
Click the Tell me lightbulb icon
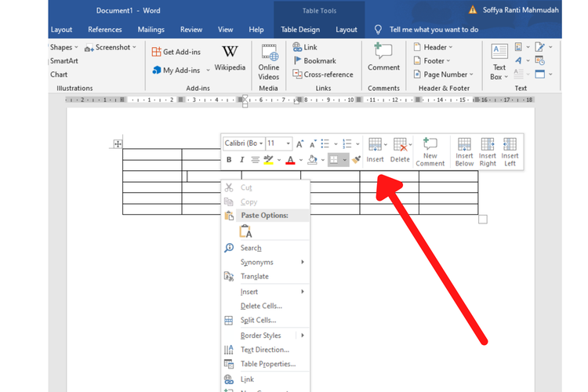click(378, 30)
